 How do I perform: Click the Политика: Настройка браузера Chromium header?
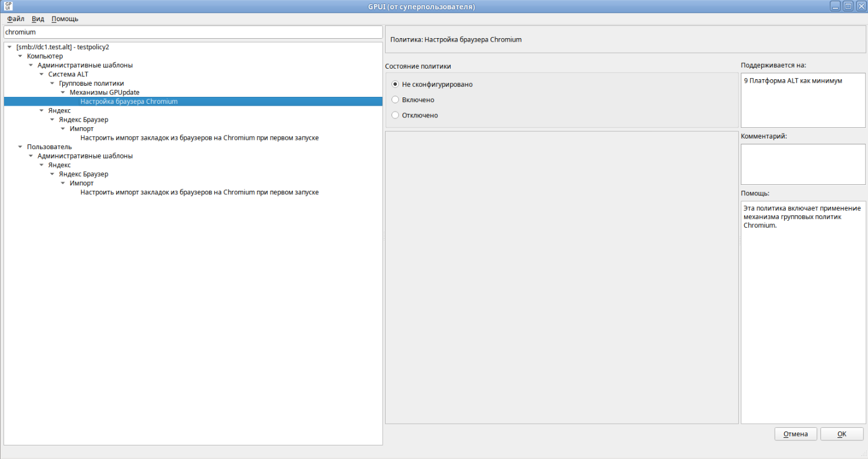pyautogui.click(x=456, y=40)
